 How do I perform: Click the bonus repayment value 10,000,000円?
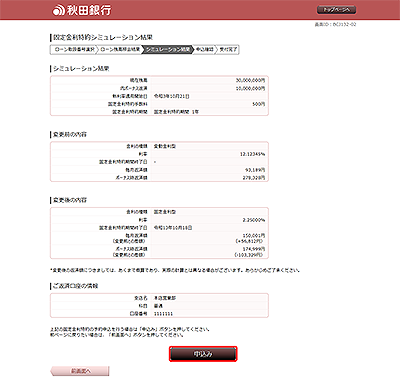(x=250, y=88)
